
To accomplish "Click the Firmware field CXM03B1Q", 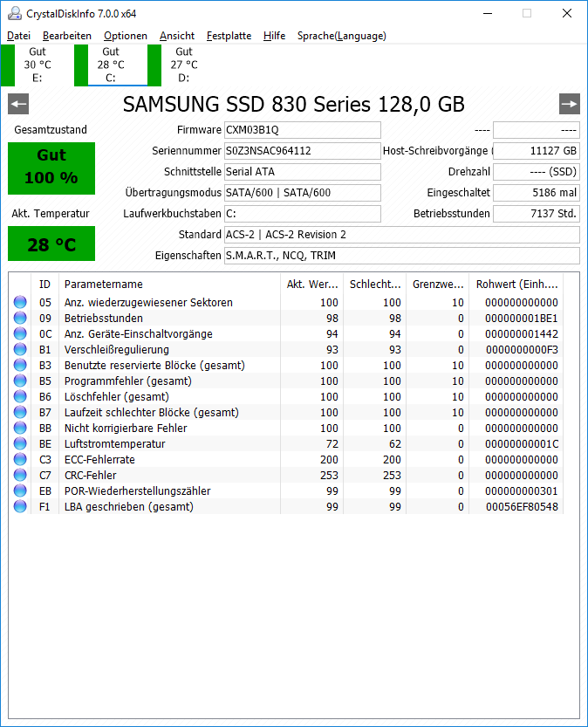I will pos(303,130).
